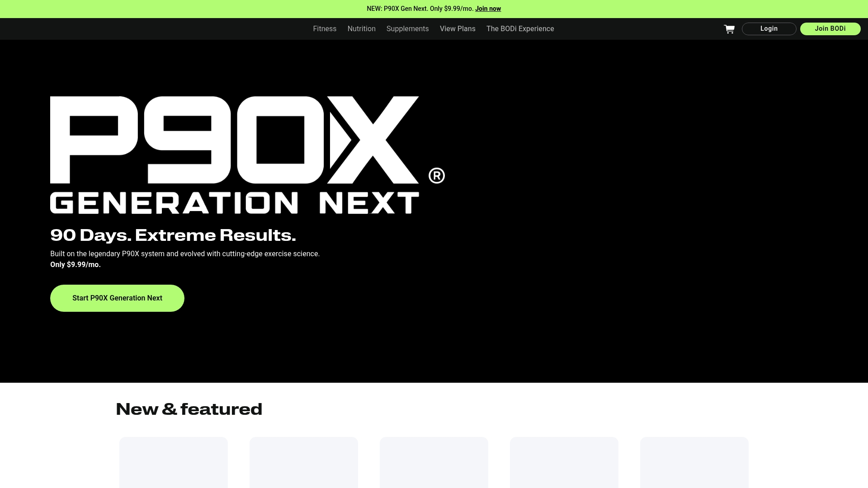Screen dimensions: 868x488
Task: Click the Login button
Action: [x=769, y=28]
